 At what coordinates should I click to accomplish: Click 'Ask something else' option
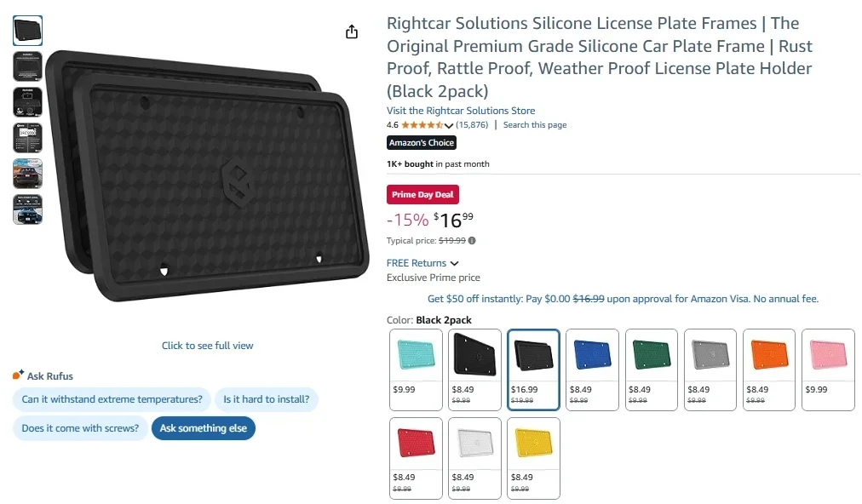[203, 428]
